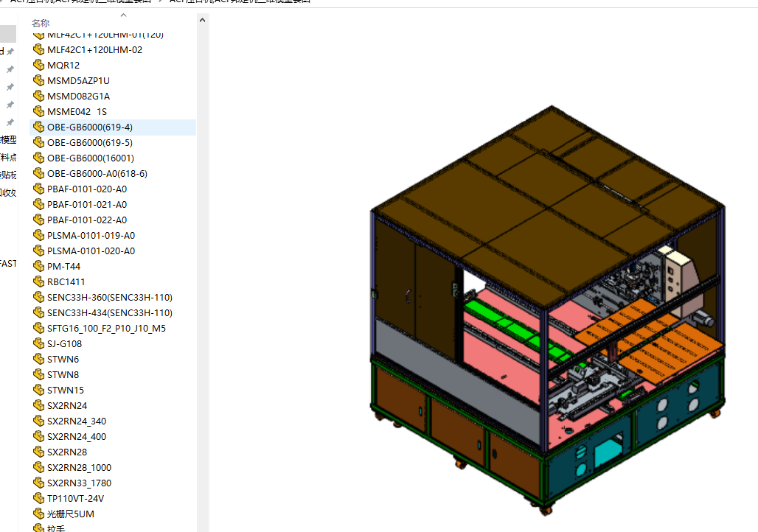The height and width of the screenshot is (532, 758).
Task: Select the MSMD5AZP1U file name
Action: pyautogui.click(x=78, y=81)
